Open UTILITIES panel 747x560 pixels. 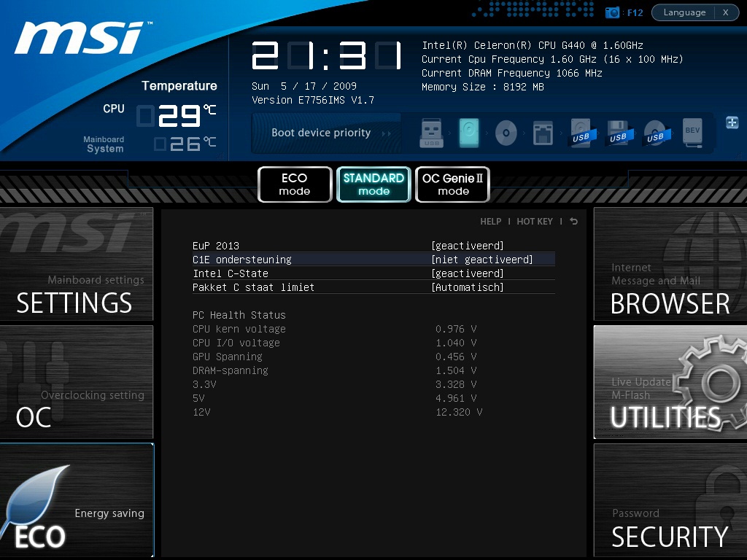pyautogui.click(x=670, y=382)
